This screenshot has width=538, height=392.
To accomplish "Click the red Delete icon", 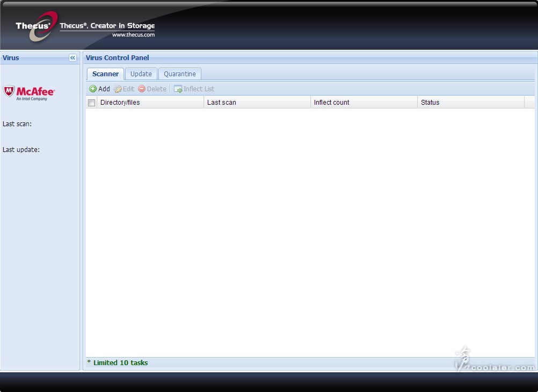I will [142, 89].
